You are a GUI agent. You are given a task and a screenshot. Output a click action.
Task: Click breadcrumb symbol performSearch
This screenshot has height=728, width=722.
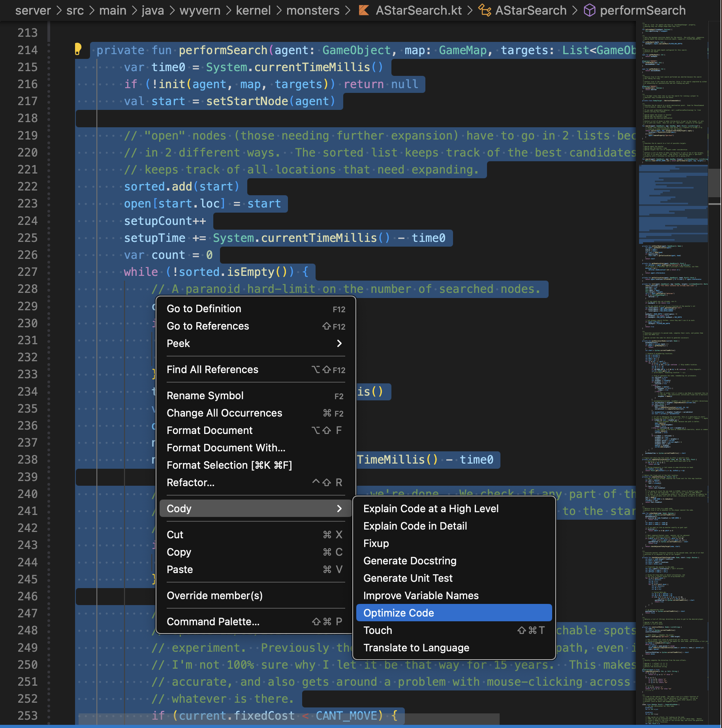[643, 10]
